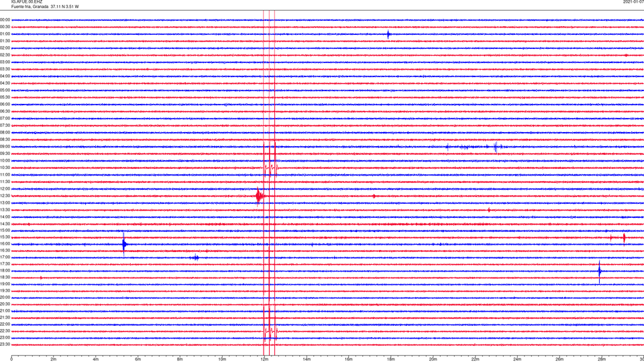Click the small red blip near 17m on 12:30 trace
Screen dimensions: 644x362
point(374,196)
